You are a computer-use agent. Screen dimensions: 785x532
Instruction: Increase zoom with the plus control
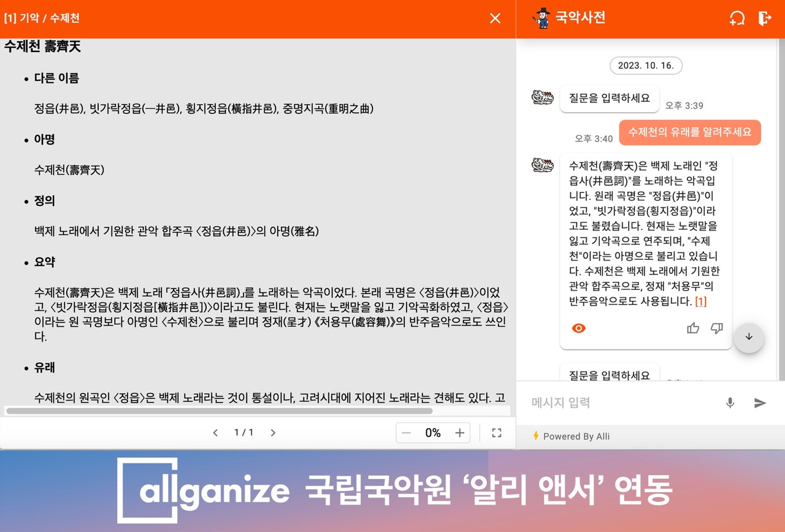(459, 432)
